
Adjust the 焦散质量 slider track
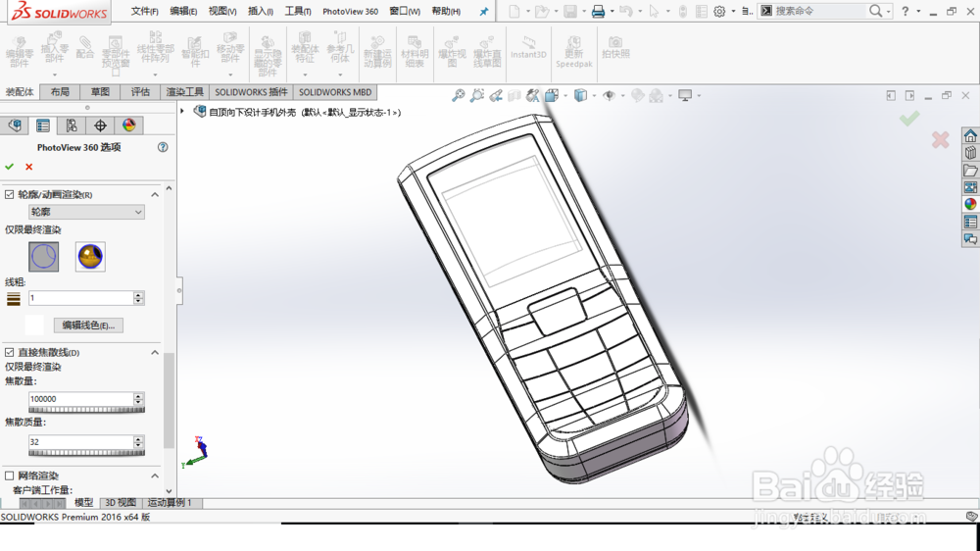(x=87, y=452)
